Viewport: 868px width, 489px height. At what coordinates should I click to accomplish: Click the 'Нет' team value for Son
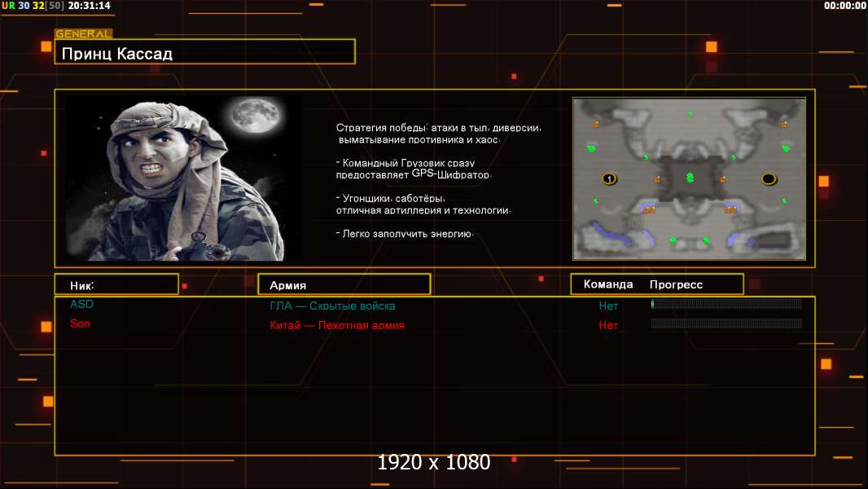(608, 325)
